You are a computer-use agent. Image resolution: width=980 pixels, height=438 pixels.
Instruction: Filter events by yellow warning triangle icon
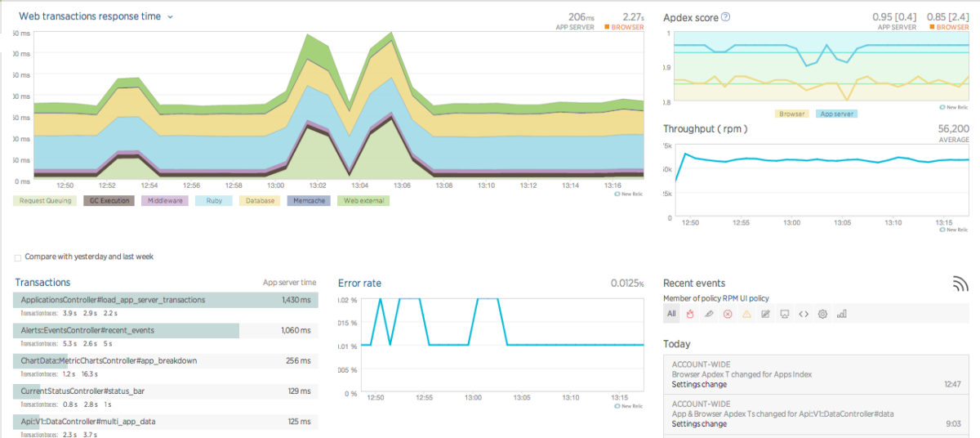(x=746, y=314)
